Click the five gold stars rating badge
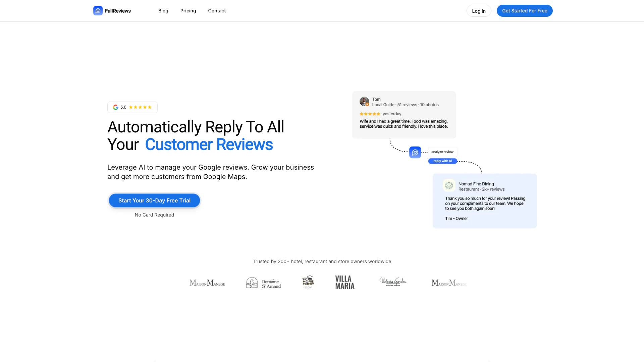This screenshot has width=644, height=362. 140,107
